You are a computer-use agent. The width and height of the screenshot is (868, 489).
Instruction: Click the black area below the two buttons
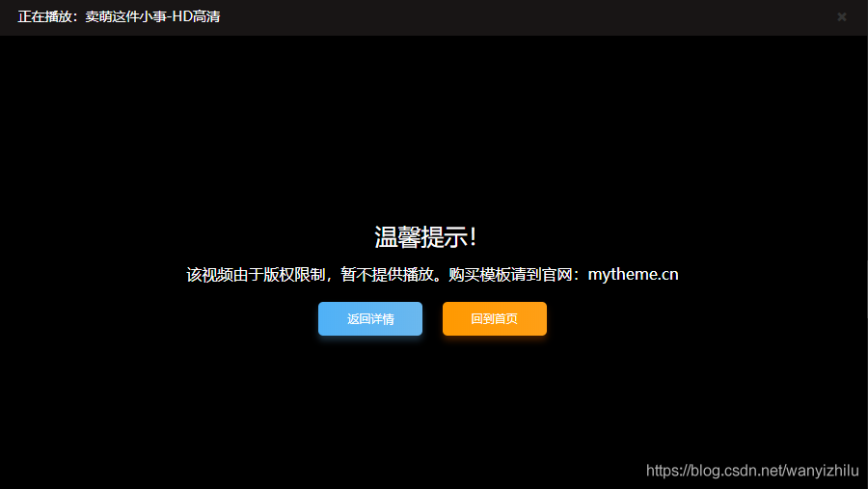click(x=434, y=405)
